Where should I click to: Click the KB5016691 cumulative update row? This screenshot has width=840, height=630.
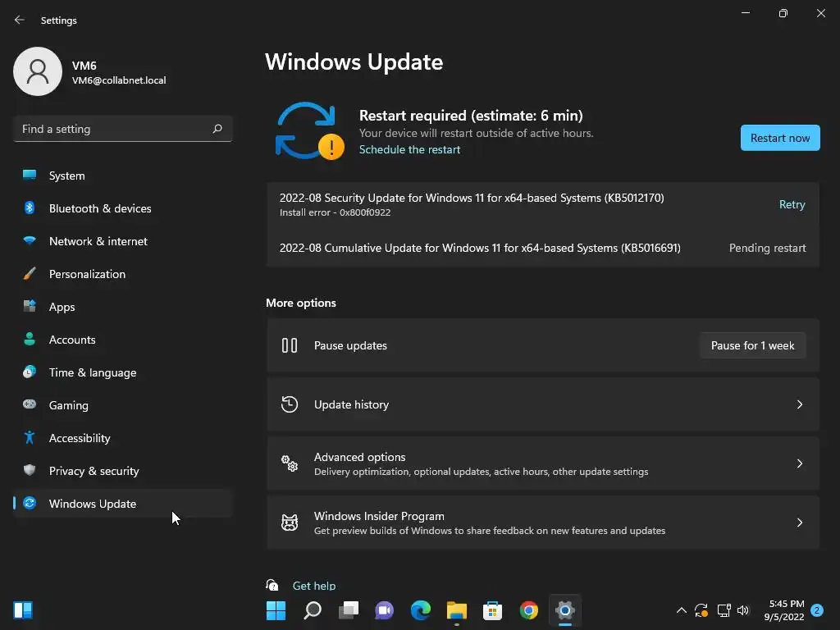[x=543, y=248]
